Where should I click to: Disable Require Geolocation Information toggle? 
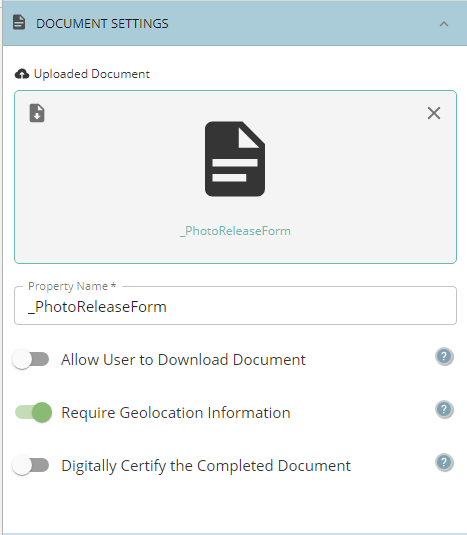click(33, 412)
